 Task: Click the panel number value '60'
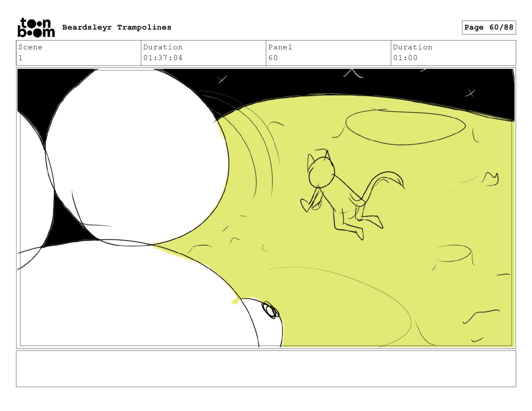click(x=273, y=58)
